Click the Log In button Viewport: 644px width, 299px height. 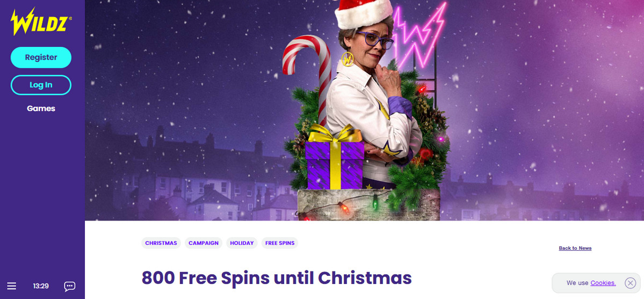click(x=41, y=85)
